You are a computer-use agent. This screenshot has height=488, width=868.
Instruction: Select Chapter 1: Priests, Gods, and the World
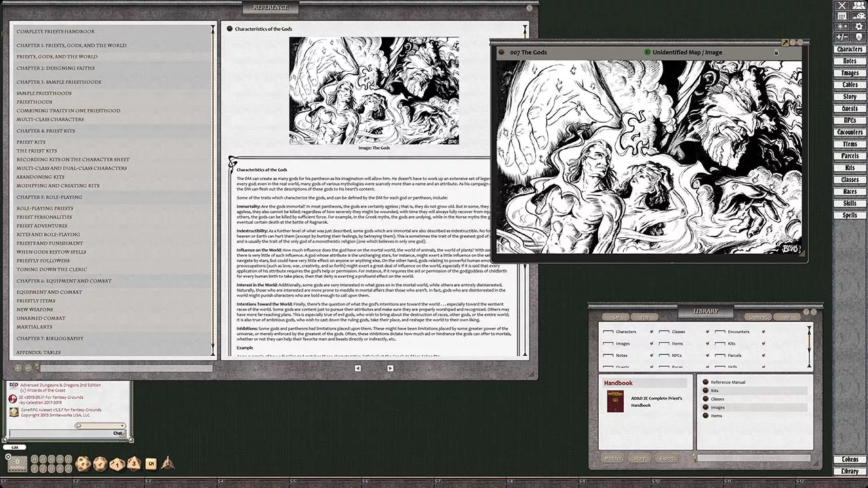[71, 45]
